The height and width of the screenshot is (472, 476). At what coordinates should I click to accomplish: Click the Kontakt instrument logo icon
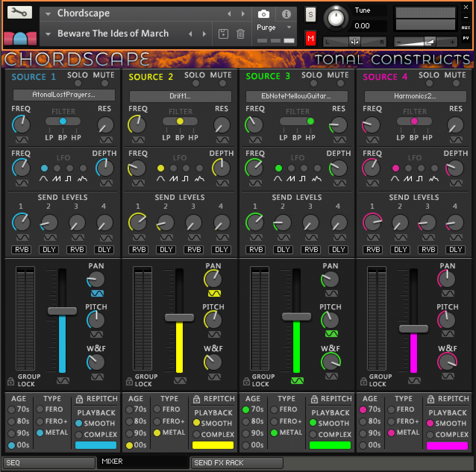[20, 38]
